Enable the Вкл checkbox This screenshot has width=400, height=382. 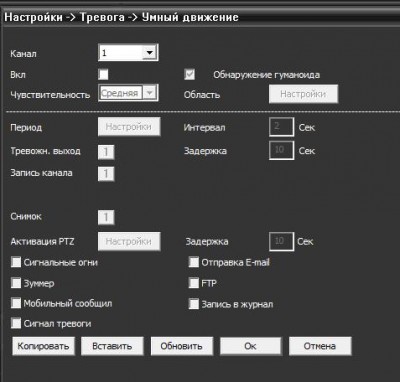tap(103, 74)
